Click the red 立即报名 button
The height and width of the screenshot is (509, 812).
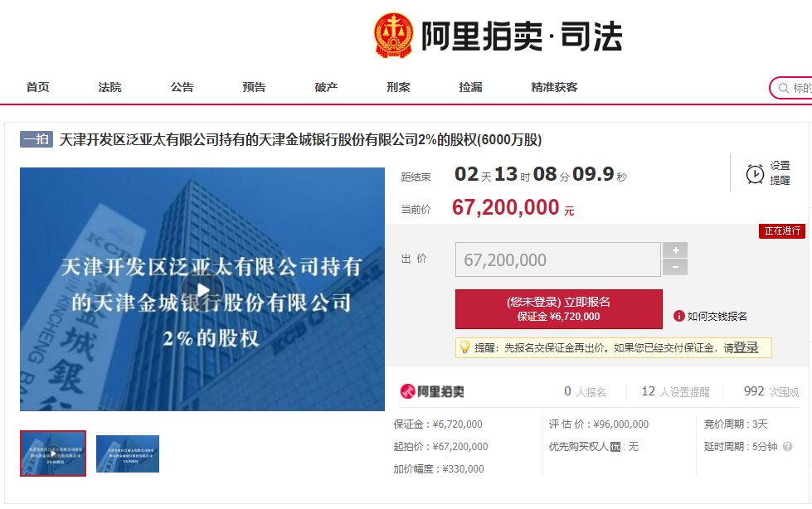559,309
